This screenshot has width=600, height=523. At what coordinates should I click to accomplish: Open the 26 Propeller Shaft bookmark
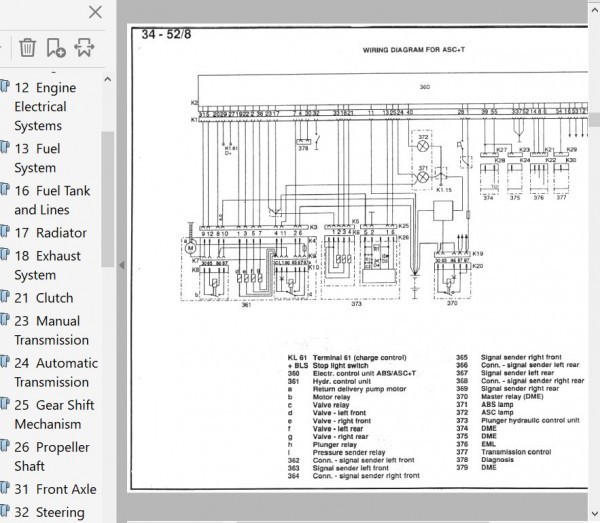coord(52,456)
